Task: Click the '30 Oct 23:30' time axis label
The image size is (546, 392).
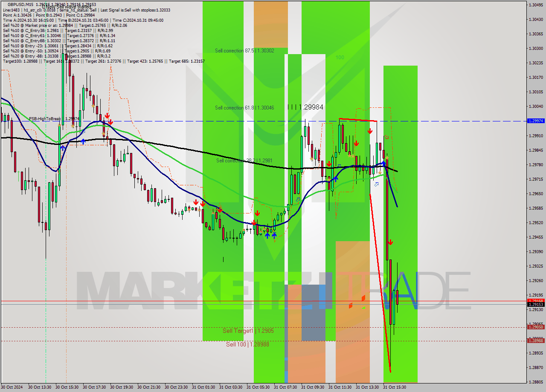Action: pyautogui.click(x=177, y=387)
